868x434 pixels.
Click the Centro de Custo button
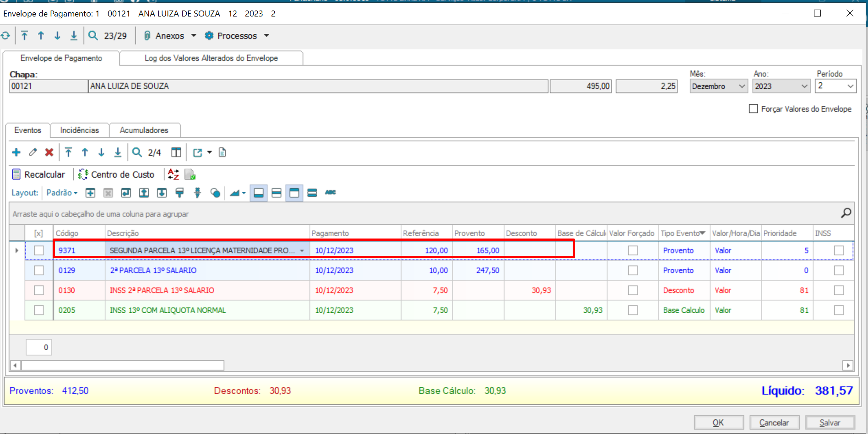[116, 174]
